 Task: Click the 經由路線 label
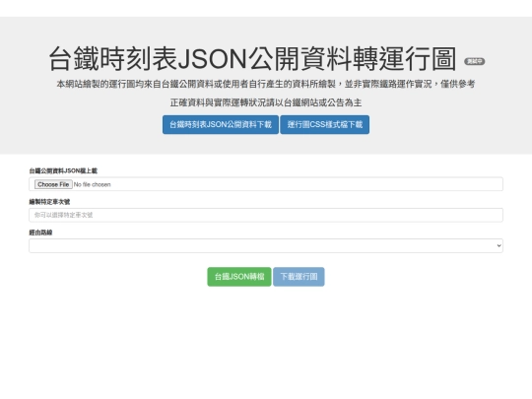point(40,233)
